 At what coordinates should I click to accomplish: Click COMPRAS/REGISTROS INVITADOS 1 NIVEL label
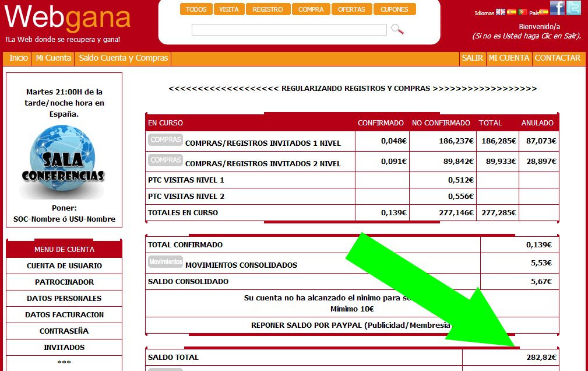click(x=263, y=143)
